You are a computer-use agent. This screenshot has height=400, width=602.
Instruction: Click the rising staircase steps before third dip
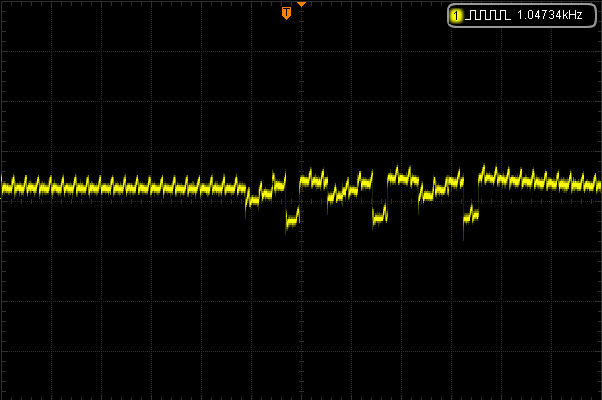pyautogui.click(x=440, y=186)
